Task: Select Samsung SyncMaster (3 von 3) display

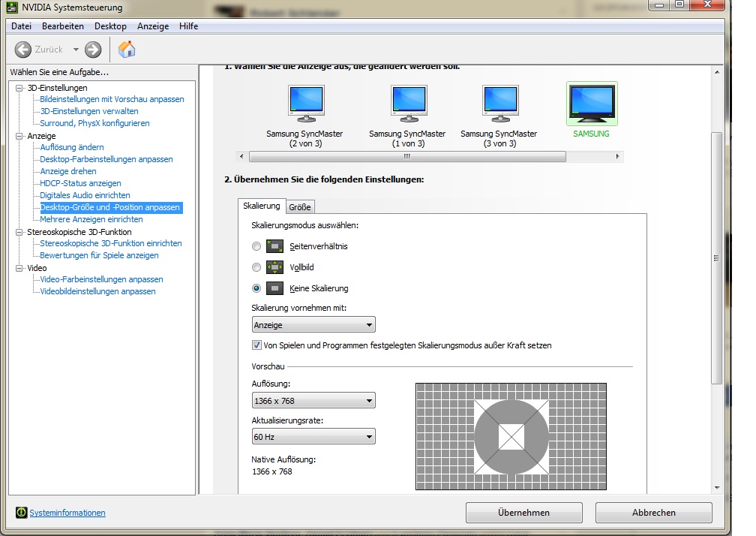Action: pyautogui.click(x=499, y=116)
